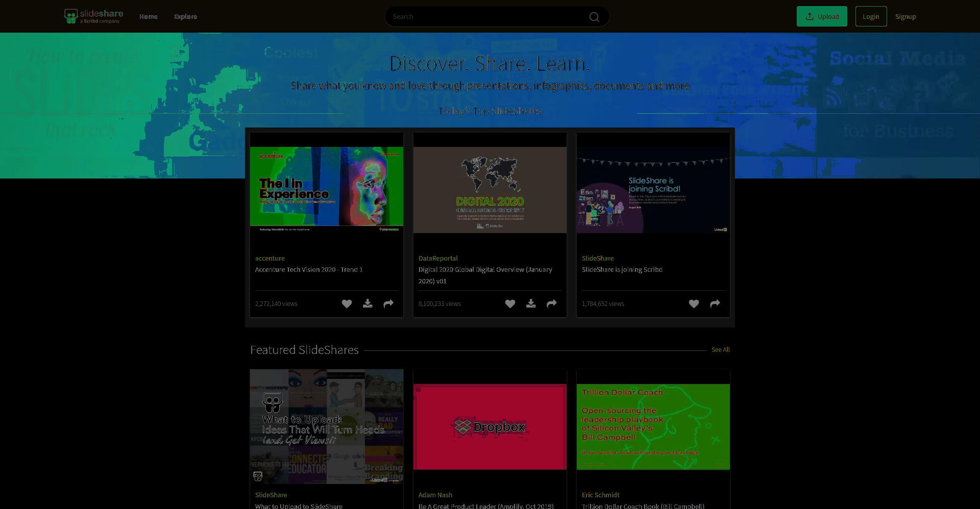
Task: Open the DataReportal author link
Action: (438, 259)
